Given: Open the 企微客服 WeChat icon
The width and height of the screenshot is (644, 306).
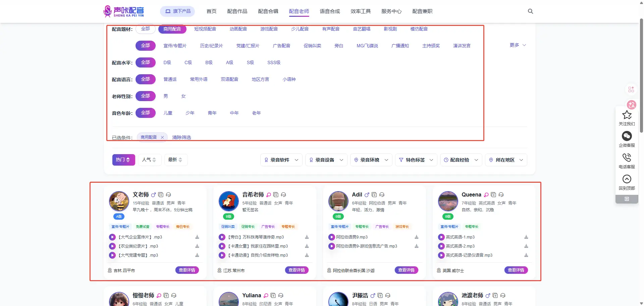Looking at the screenshot, I should point(627,136).
